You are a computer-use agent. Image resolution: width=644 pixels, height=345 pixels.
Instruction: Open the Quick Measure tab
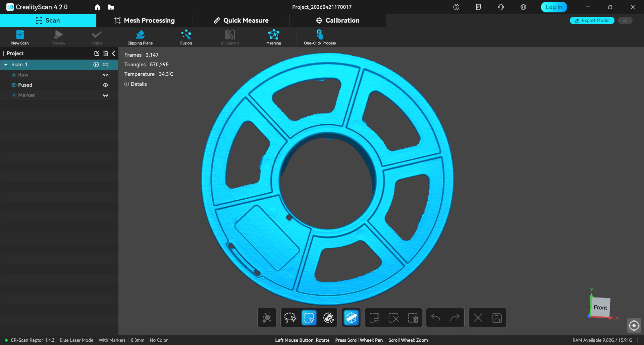click(x=241, y=20)
